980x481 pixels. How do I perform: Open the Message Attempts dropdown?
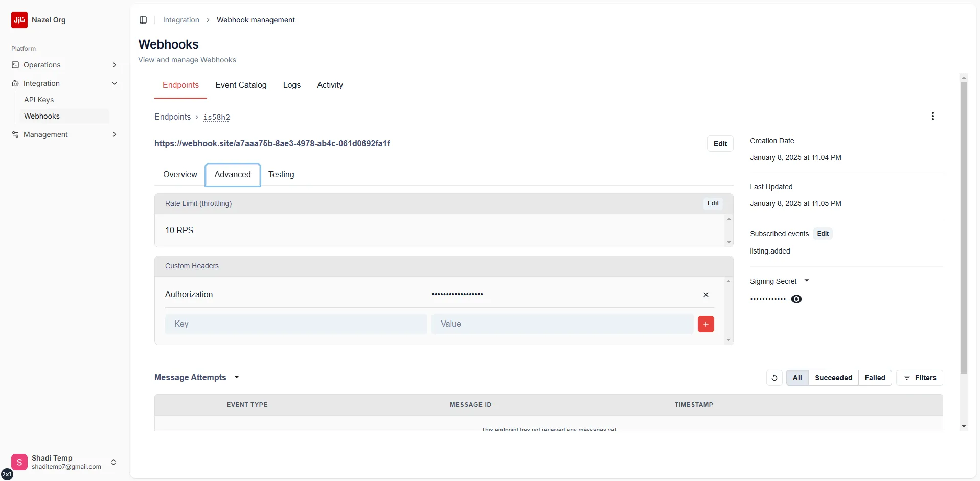pos(236,377)
